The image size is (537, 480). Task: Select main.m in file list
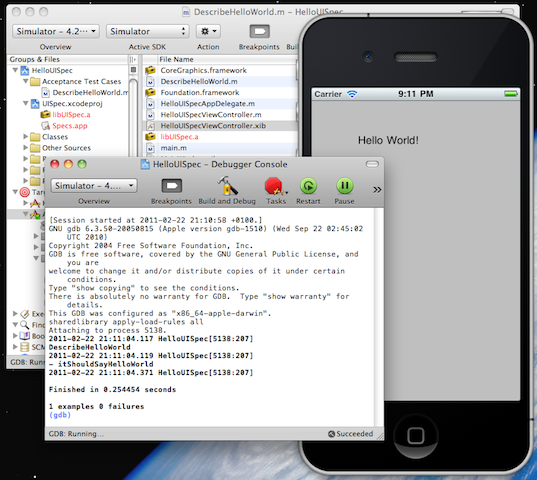174,148
